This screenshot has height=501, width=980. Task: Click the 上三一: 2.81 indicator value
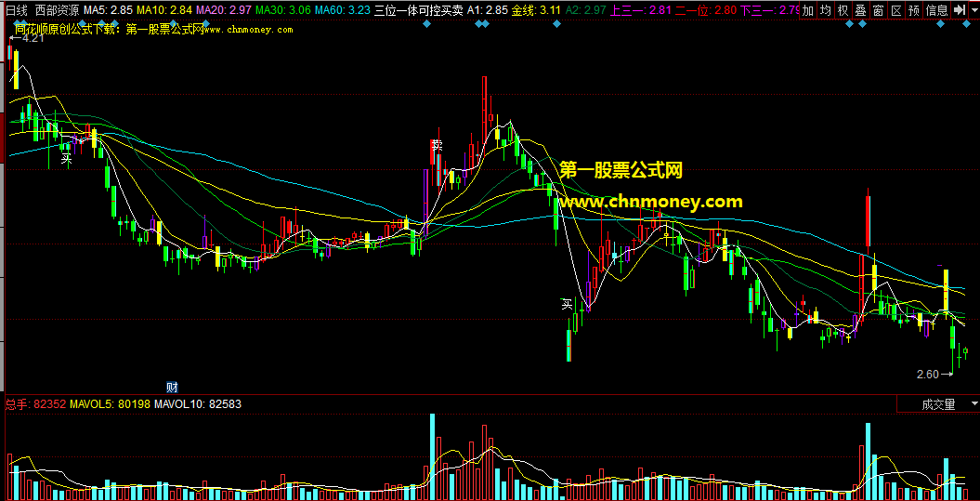click(x=641, y=10)
